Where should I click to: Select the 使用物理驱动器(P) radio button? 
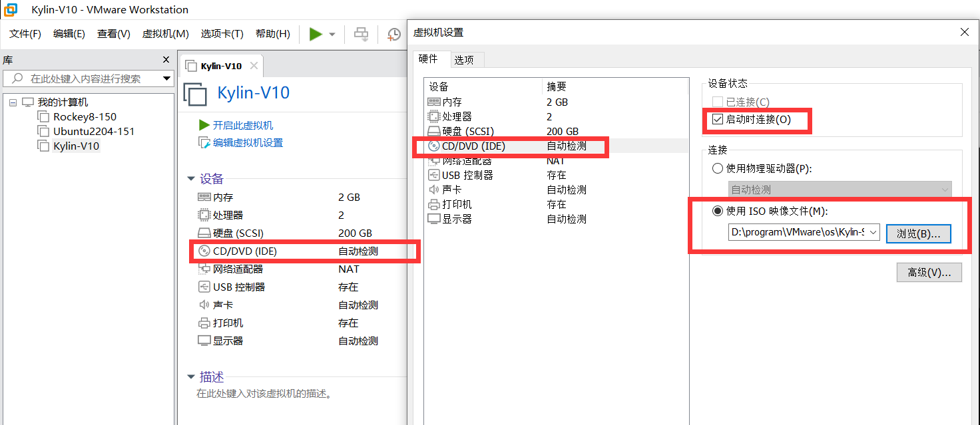tap(718, 168)
